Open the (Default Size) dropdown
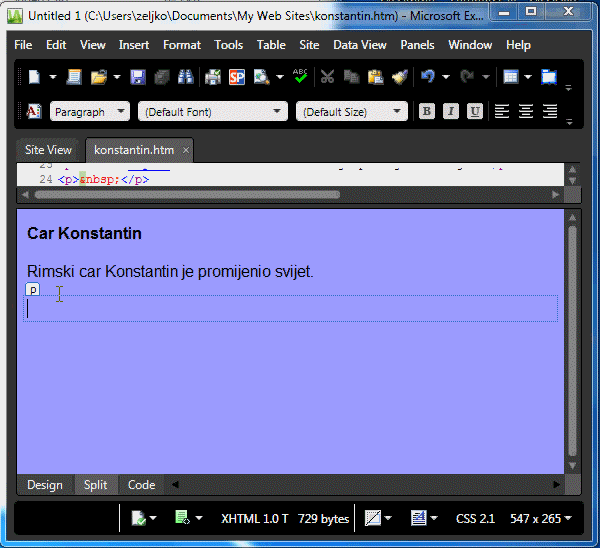This screenshot has width=600, height=548. pyautogui.click(x=351, y=112)
